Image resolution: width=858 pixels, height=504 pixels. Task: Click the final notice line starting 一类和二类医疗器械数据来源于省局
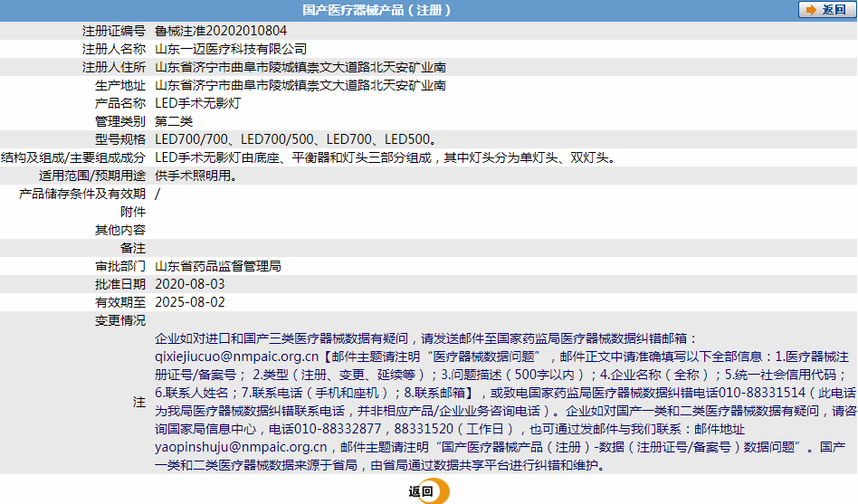pyautogui.click(x=381, y=465)
